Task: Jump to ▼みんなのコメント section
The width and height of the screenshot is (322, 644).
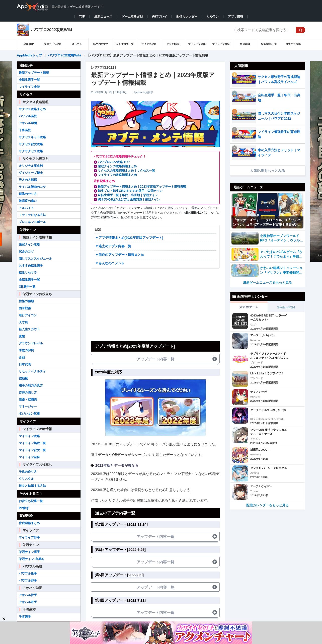Action: [x=110, y=263]
